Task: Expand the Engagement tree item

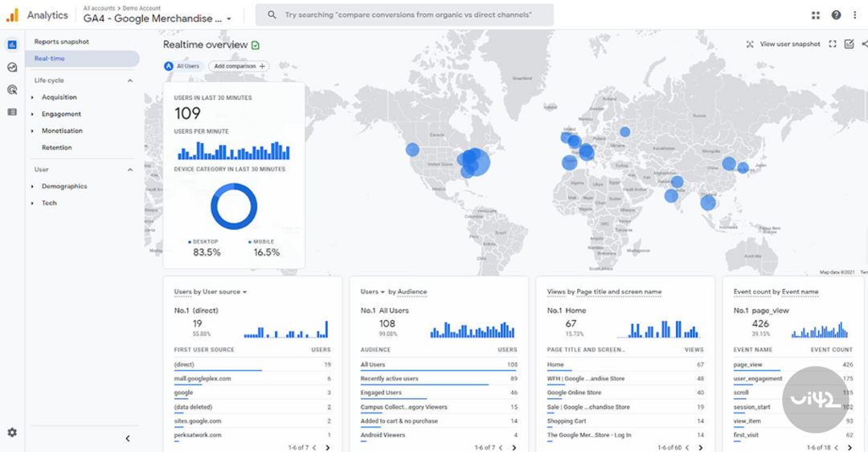Action: (32, 114)
